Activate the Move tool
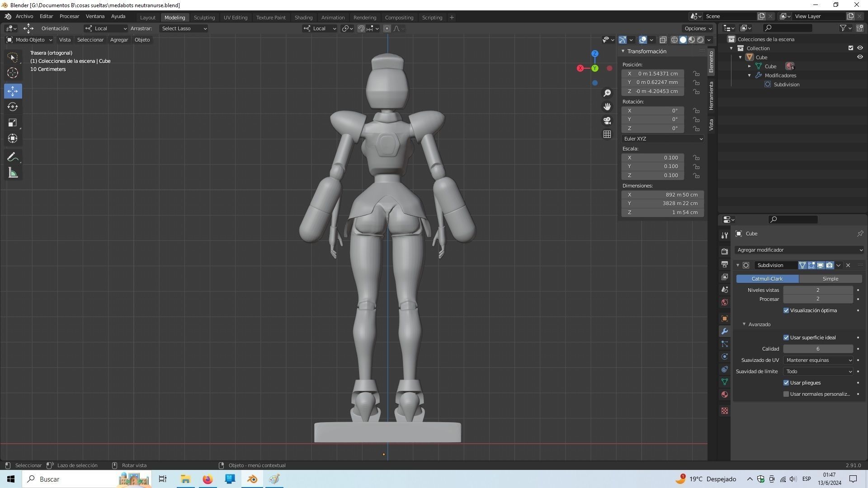The width and height of the screenshot is (868, 488). [x=13, y=91]
